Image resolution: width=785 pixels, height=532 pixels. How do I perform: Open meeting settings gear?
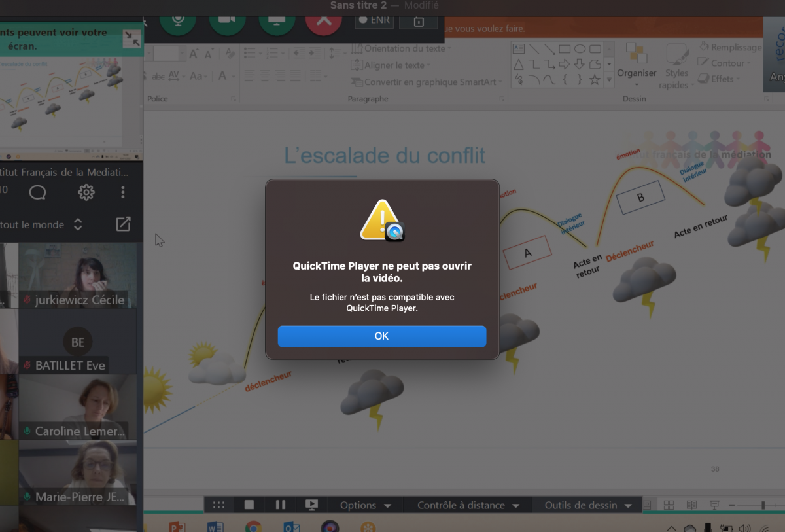coord(86,192)
